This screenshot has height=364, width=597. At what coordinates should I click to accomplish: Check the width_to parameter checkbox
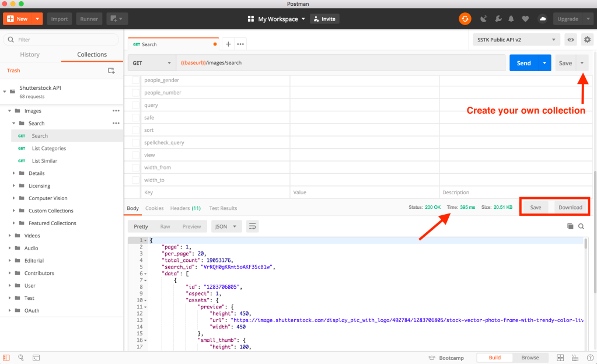coord(135,180)
